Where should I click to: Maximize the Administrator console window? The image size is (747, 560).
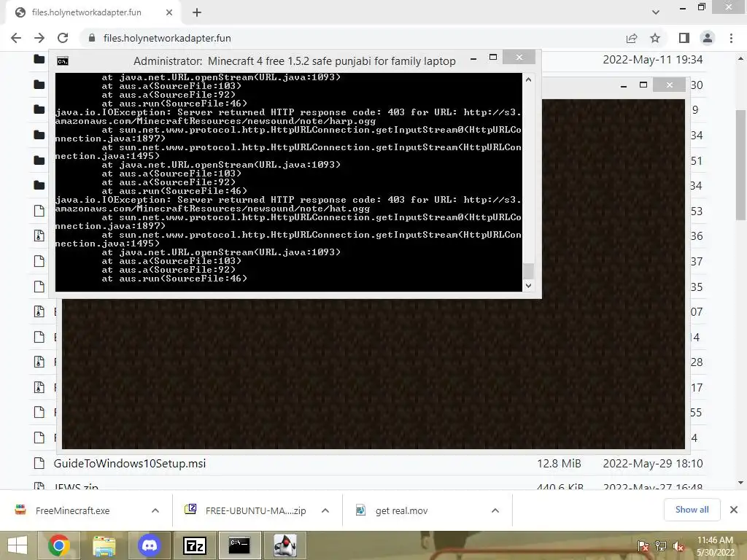(x=493, y=58)
